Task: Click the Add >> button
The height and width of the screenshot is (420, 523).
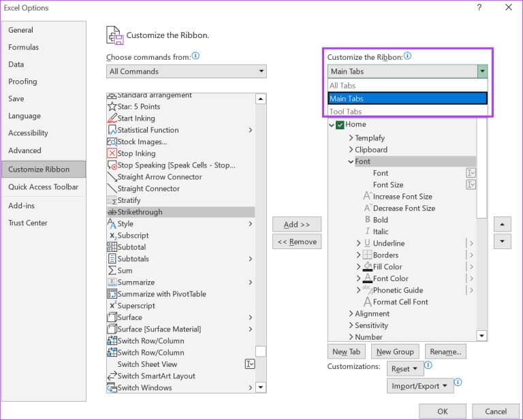Action: (296, 225)
